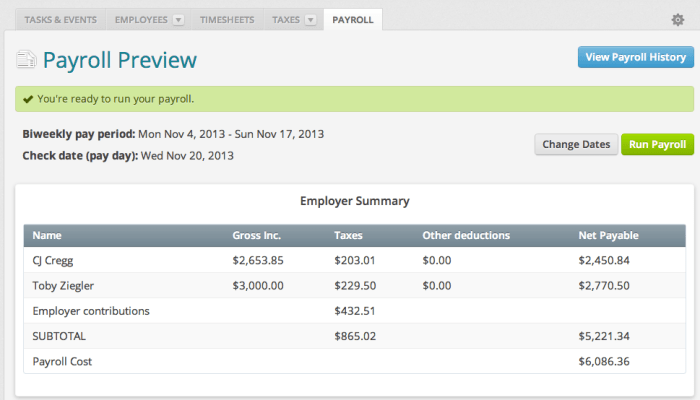Click the subtotal net payable $5,221.34
This screenshot has width=700, height=400.
coord(604,336)
